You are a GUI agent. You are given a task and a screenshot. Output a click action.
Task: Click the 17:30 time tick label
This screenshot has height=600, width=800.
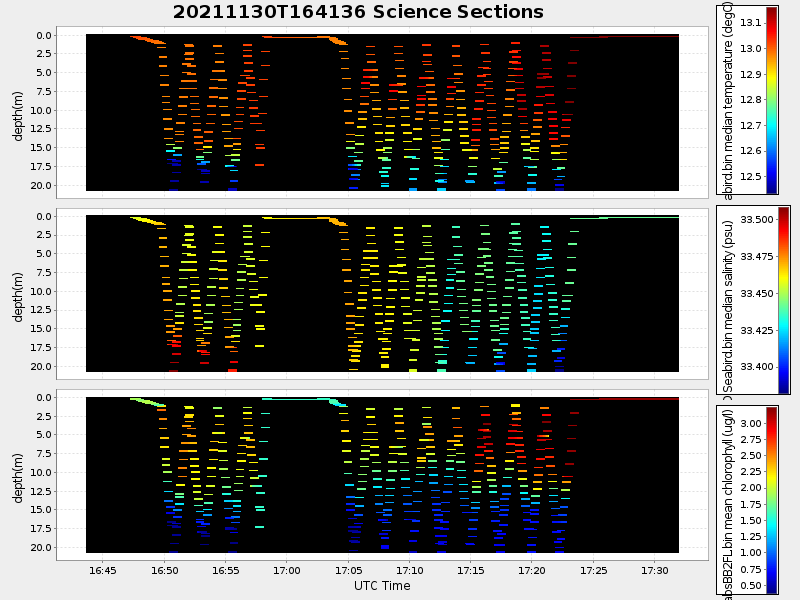tap(654, 570)
